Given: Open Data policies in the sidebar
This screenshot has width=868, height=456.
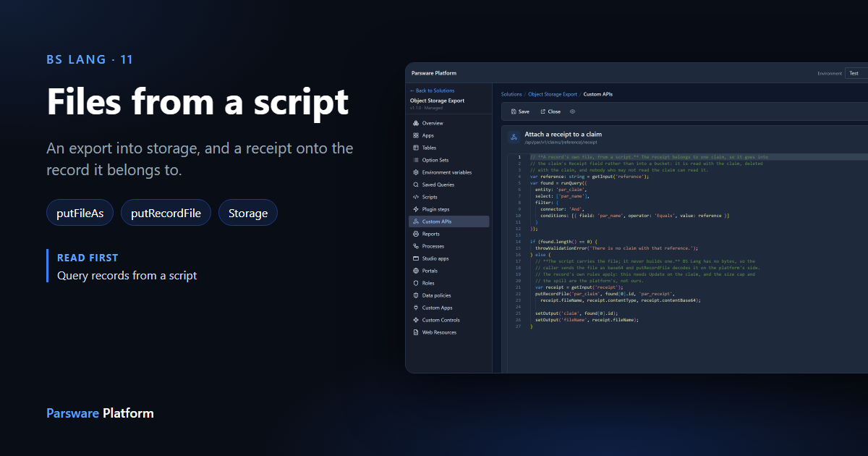Looking at the screenshot, I should 448,295.
